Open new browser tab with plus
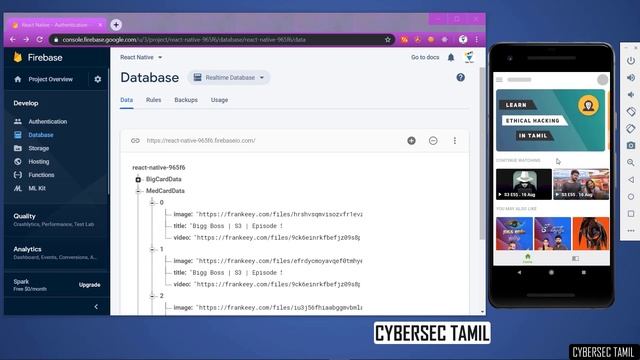The height and width of the screenshot is (360, 640). pos(116,25)
